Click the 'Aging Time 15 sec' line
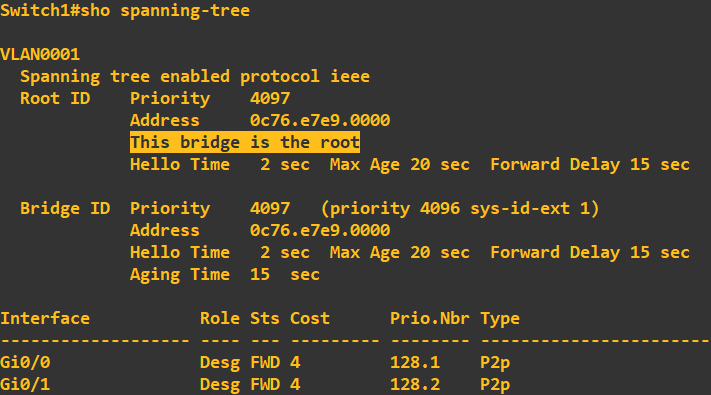 (x=225, y=275)
